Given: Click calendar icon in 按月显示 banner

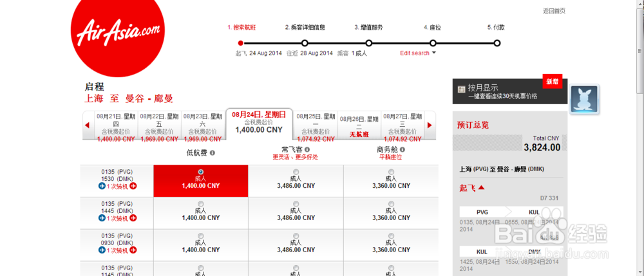Looking at the screenshot, I should 461,89.
